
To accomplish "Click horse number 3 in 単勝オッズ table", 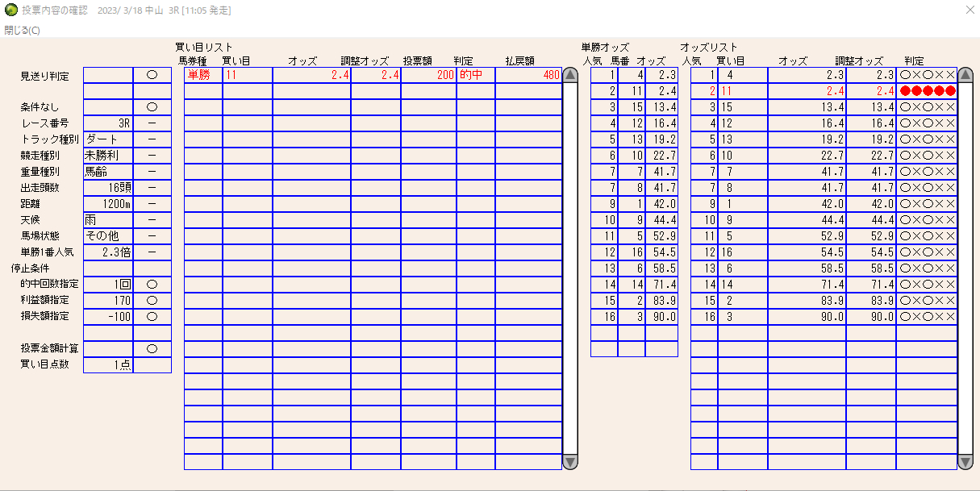I will click(x=632, y=317).
